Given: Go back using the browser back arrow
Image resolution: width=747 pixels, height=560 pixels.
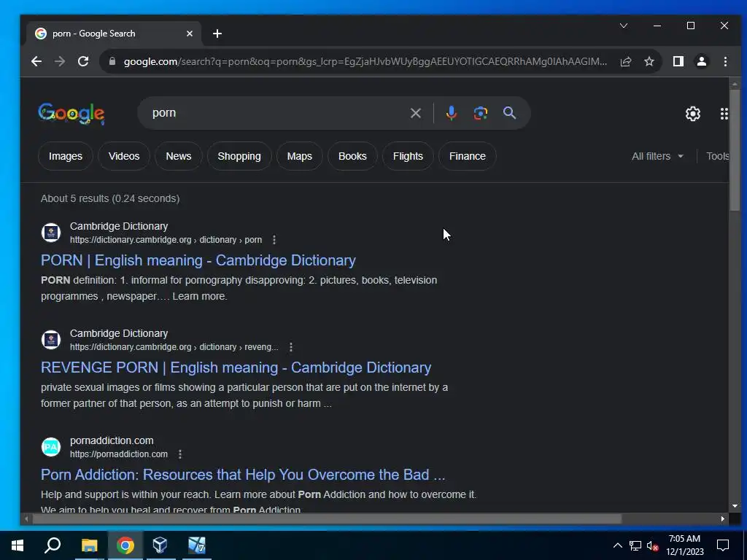Looking at the screenshot, I should tap(36, 61).
